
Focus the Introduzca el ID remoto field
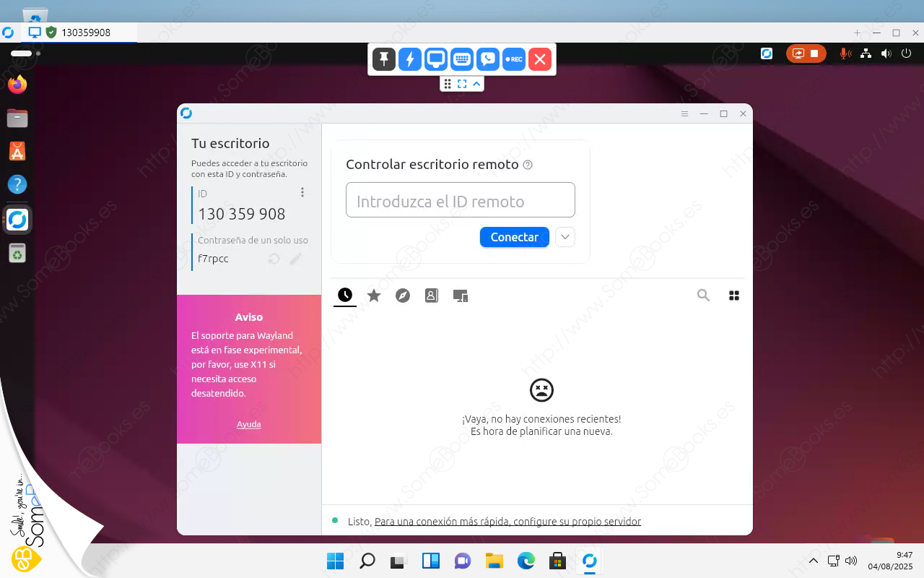point(461,200)
